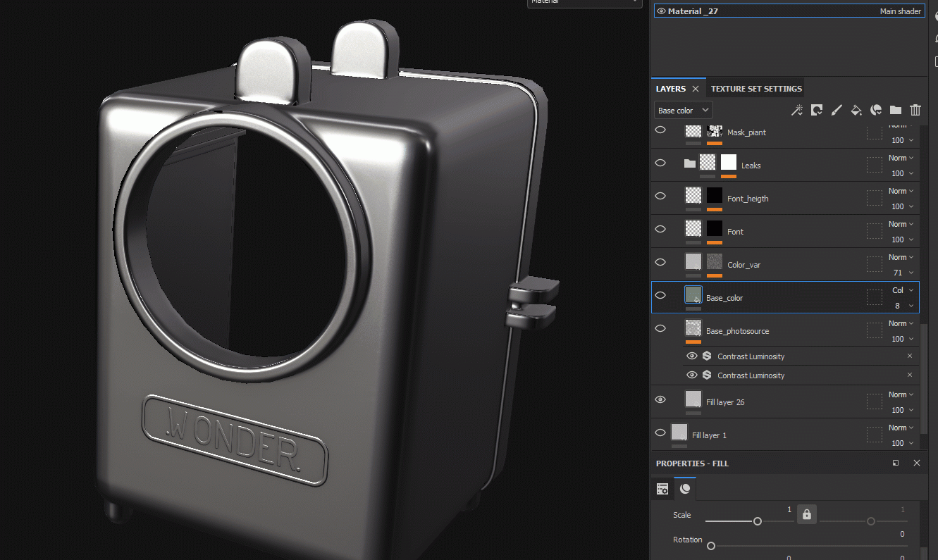Toggle visibility of the Font layer
938x560 pixels.
(660, 229)
